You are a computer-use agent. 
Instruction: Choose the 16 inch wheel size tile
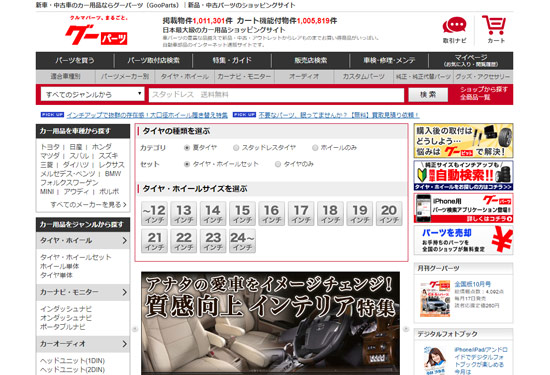click(271, 213)
